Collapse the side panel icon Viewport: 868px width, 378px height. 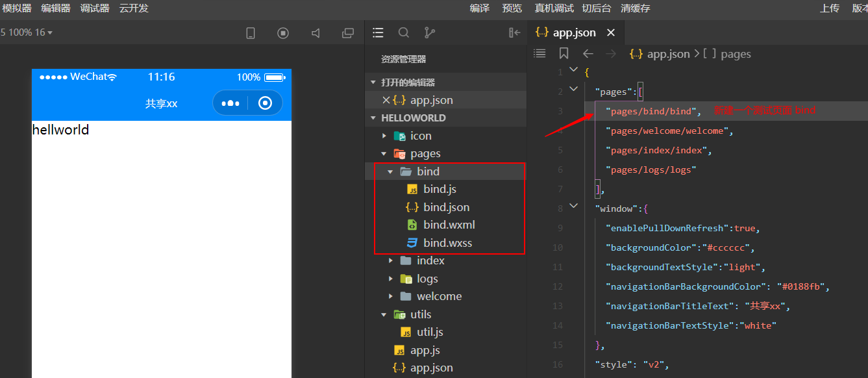pyautogui.click(x=515, y=32)
